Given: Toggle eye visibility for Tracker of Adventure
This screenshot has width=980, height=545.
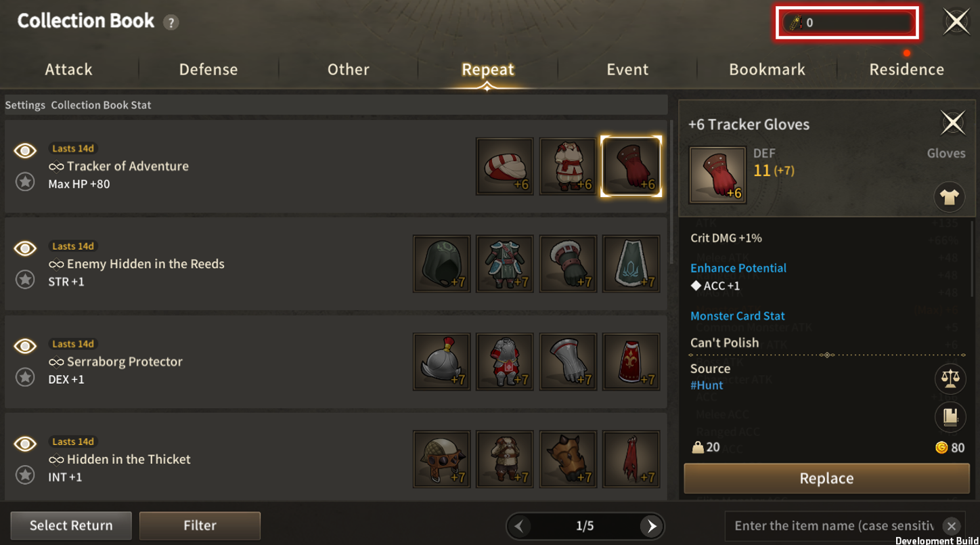Looking at the screenshot, I should point(25,150).
